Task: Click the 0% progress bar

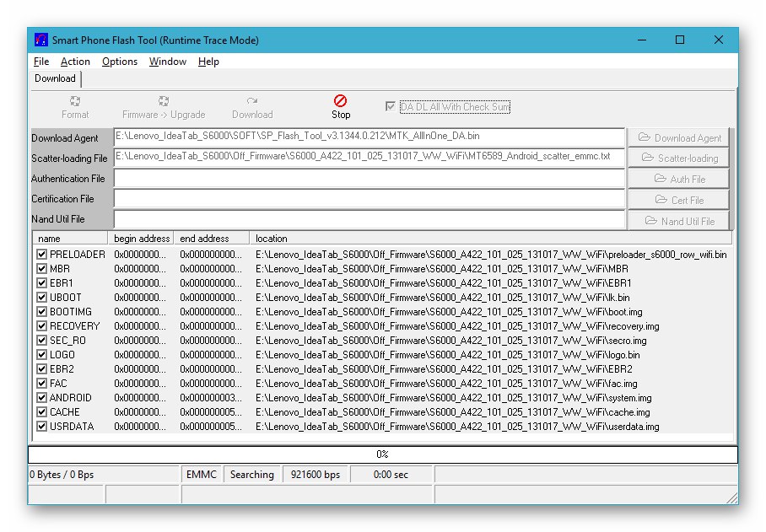Action: click(383, 454)
